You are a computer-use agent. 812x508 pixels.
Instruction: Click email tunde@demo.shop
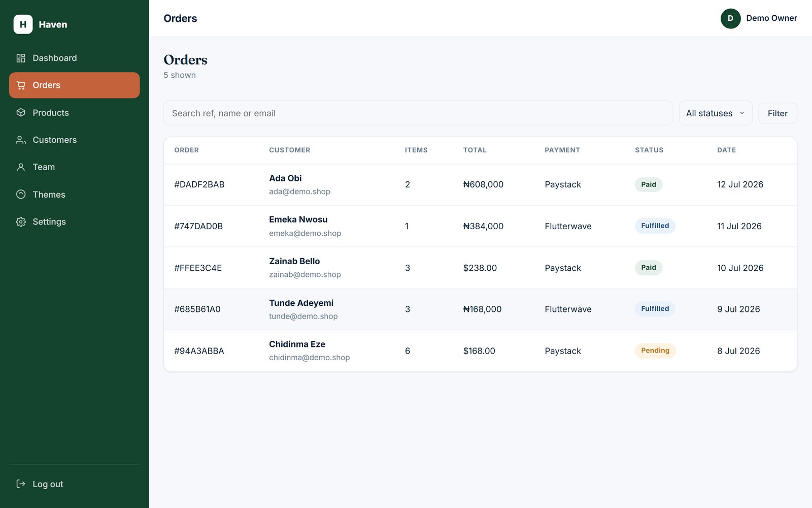tap(303, 316)
